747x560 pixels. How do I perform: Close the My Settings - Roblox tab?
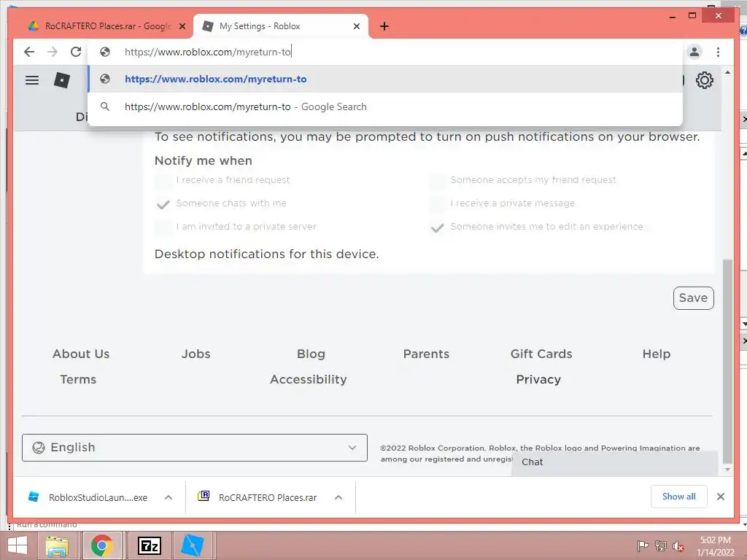pyautogui.click(x=356, y=26)
